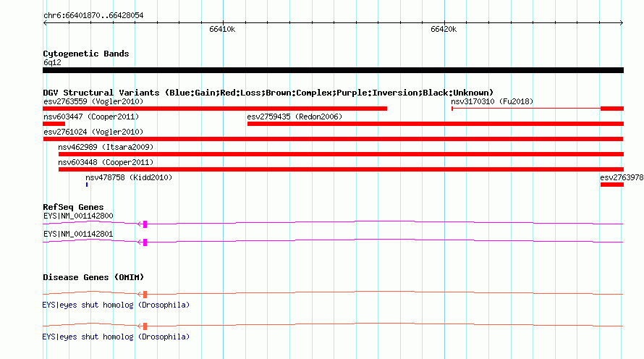The height and width of the screenshot is (359, 644).
Task: Click the 66420k ruler tick label
Action: pyautogui.click(x=444, y=29)
